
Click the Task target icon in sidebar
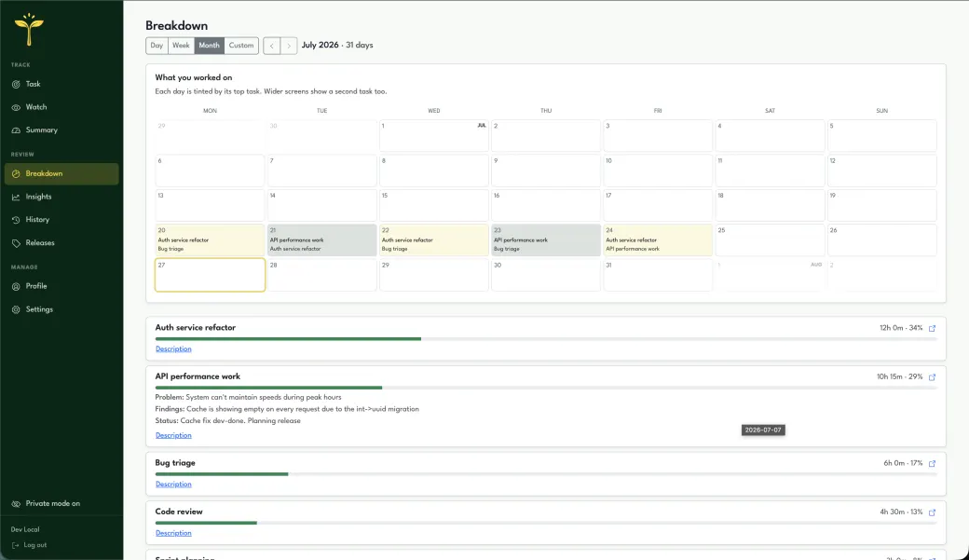(x=16, y=84)
